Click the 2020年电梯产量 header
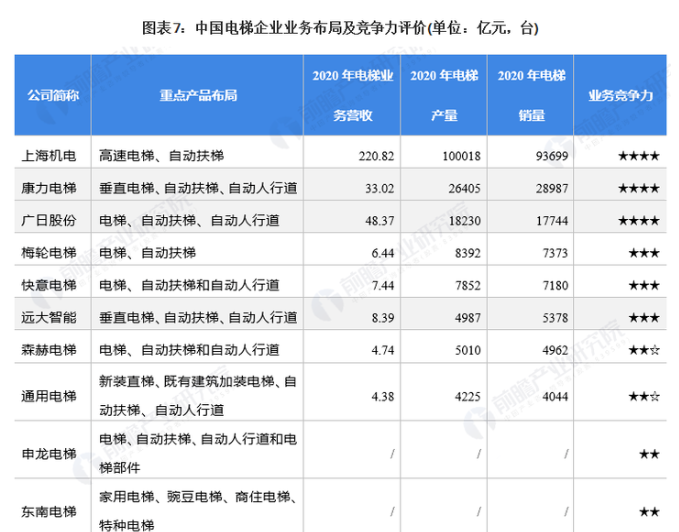Viewport: 679px width, 532px height. [444, 95]
